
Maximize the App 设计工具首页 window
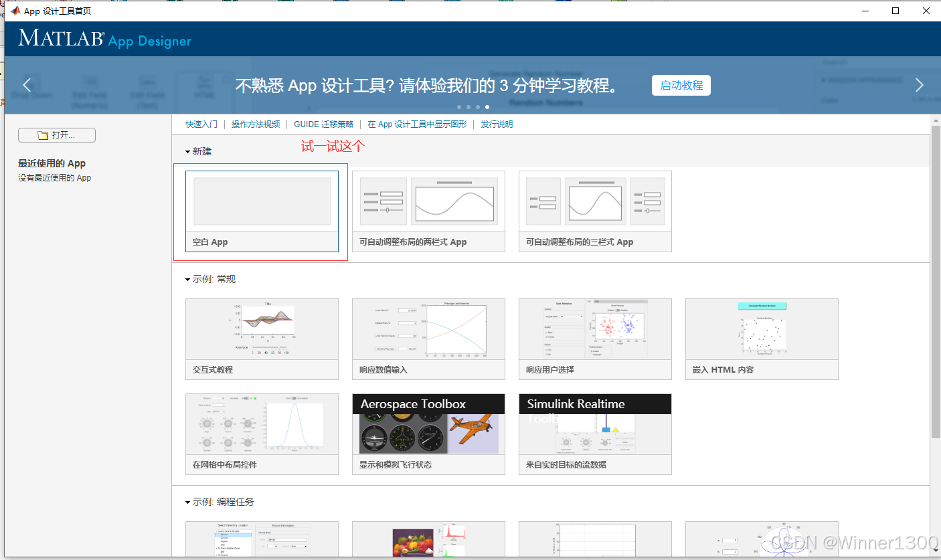pos(895,11)
